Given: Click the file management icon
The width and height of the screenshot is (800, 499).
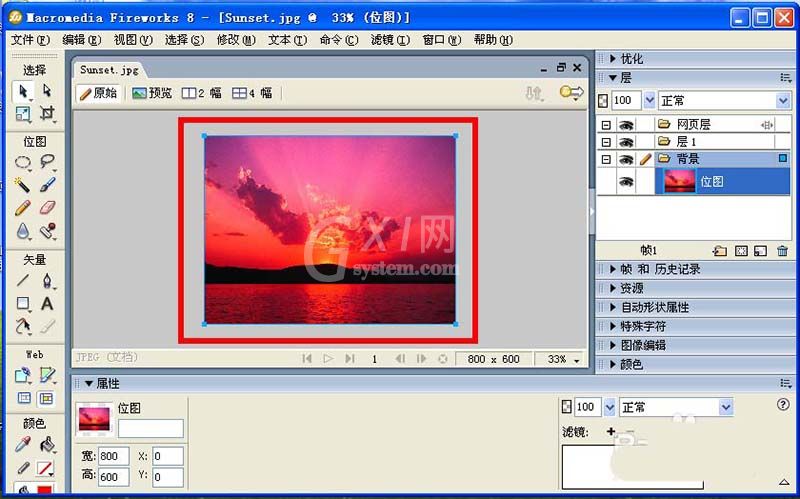Looking at the screenshot, I should [534, 93].
